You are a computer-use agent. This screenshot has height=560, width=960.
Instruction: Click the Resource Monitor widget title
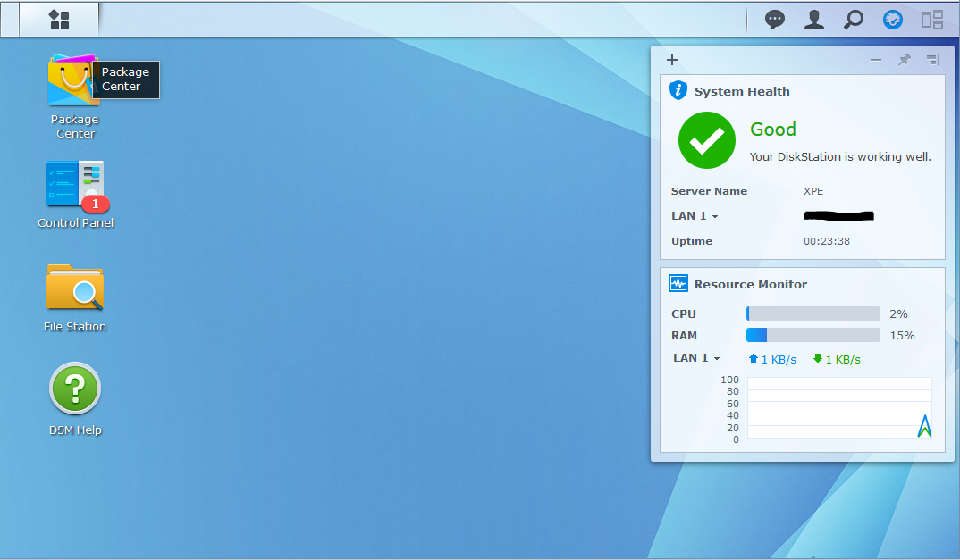pyautogui.click(x=750, y=284)
